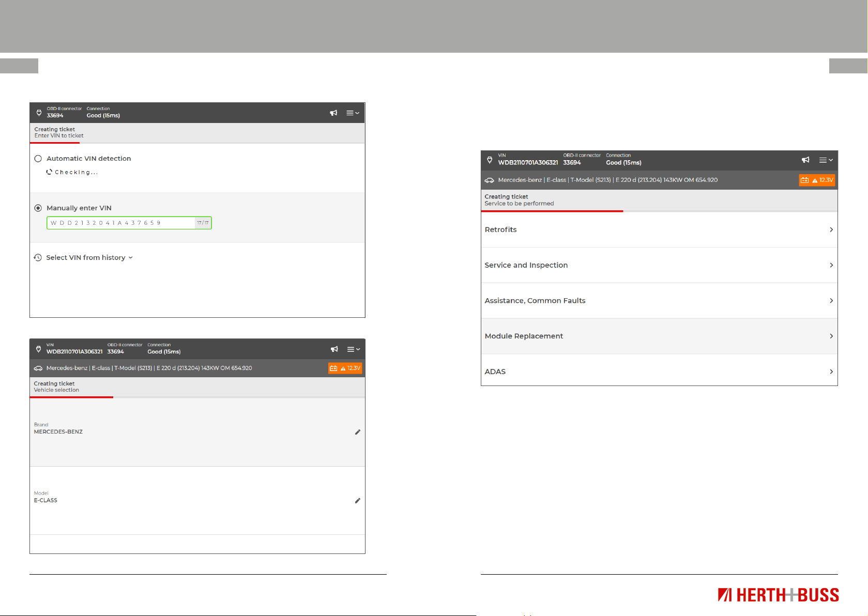868x616 pixels.
Task: Click E-CLASS model value
Action: coord(45,501)
